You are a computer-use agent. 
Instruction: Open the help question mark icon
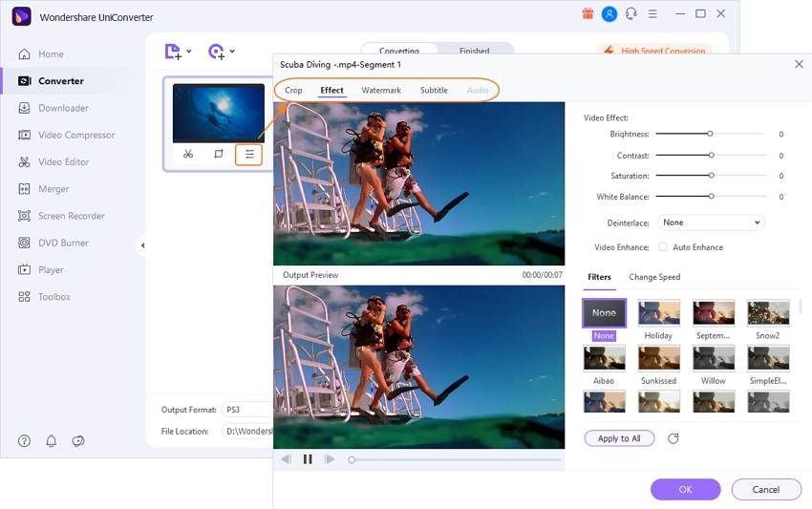click(24, 440)
